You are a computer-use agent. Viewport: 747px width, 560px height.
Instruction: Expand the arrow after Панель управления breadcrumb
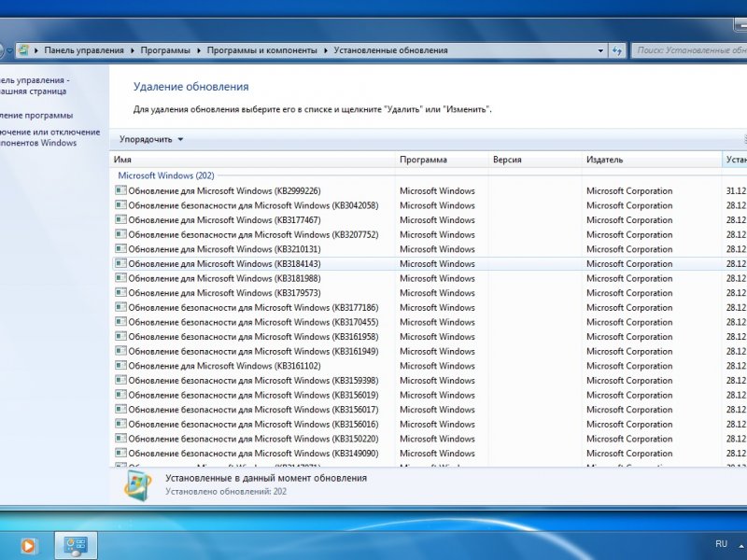[132, 50]
